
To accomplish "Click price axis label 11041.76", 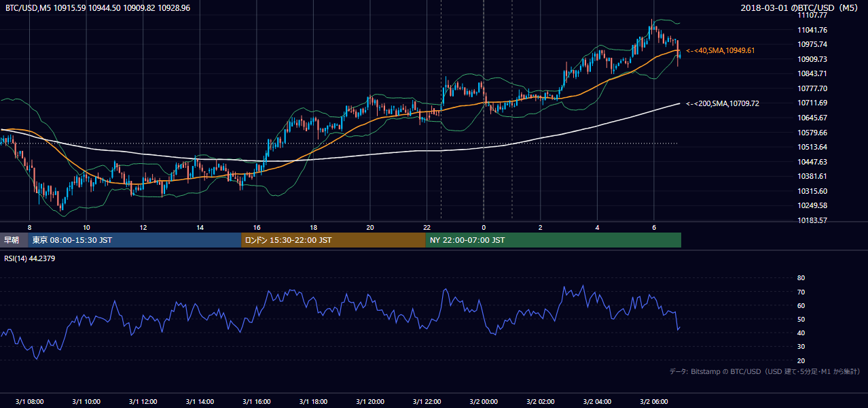I will (811, 30).
